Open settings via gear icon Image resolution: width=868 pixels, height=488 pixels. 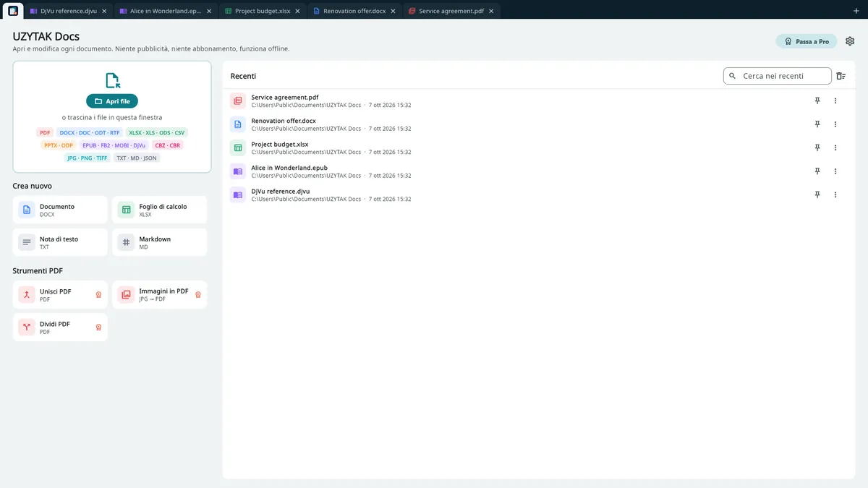tap(850, 42)
